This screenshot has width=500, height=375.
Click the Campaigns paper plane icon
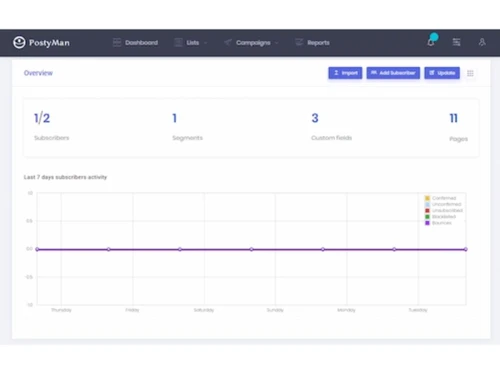(228, 42)
